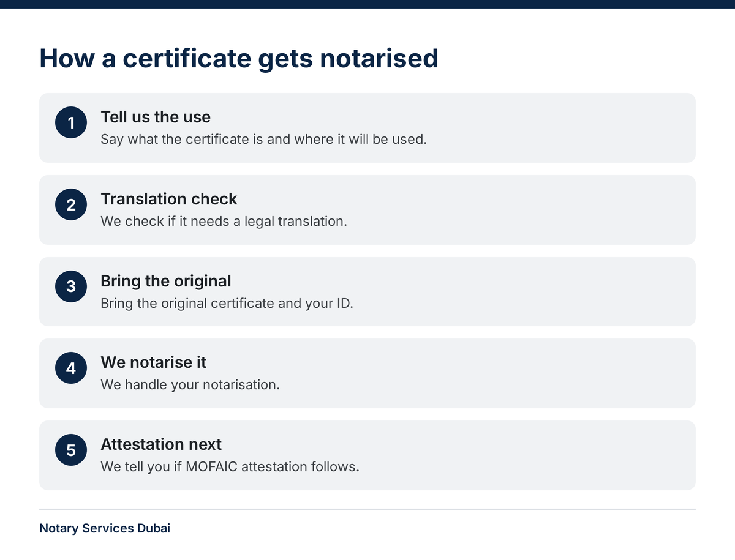The image size is (735, 560).
Task: Click the 'Tell us the use' title
Action: [156, 117]
